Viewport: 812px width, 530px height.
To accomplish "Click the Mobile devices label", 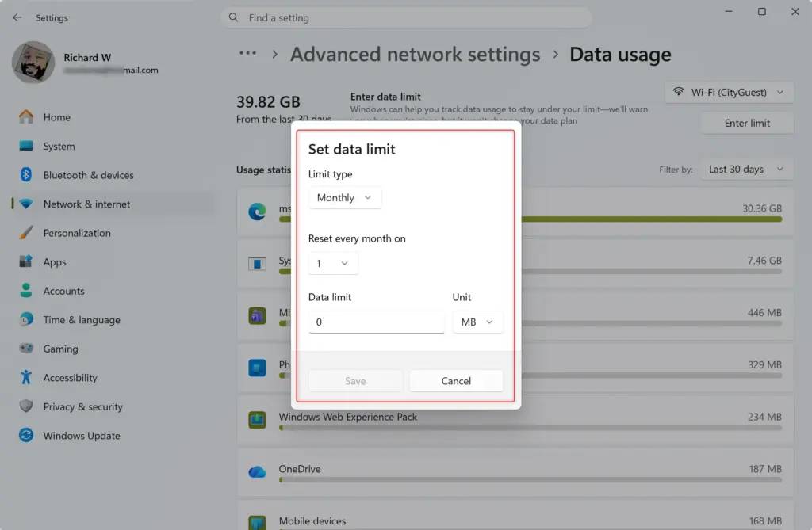I will coord(312,521).
